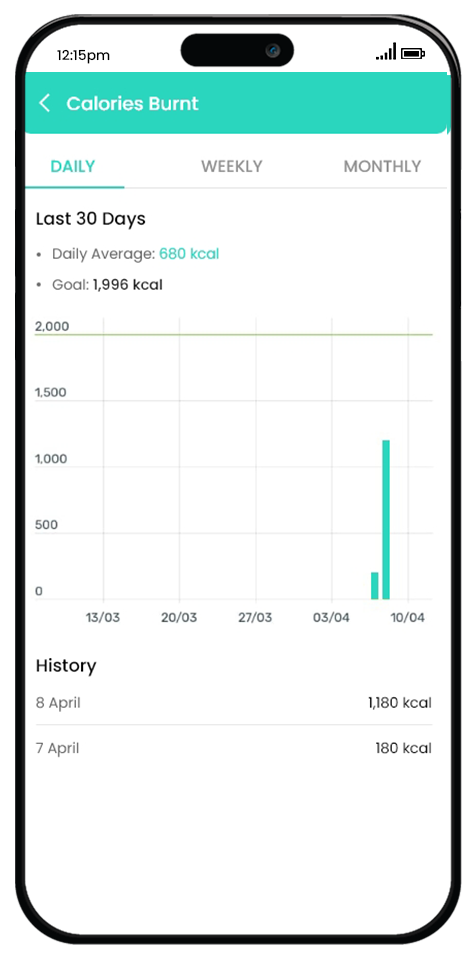Viewport: 475px width, 960px height.
Task: Select the DAILY tab
Action: pyautogui.click(x=73, y=167)
